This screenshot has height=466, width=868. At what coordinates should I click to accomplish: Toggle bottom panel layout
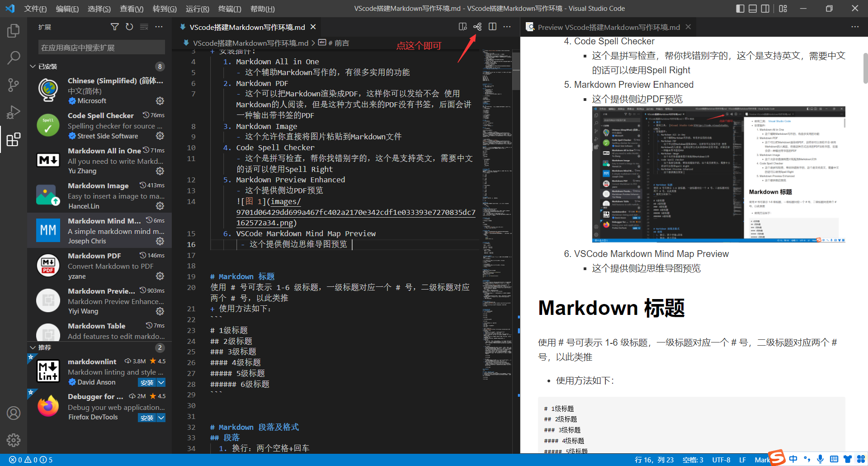(753, 9)
